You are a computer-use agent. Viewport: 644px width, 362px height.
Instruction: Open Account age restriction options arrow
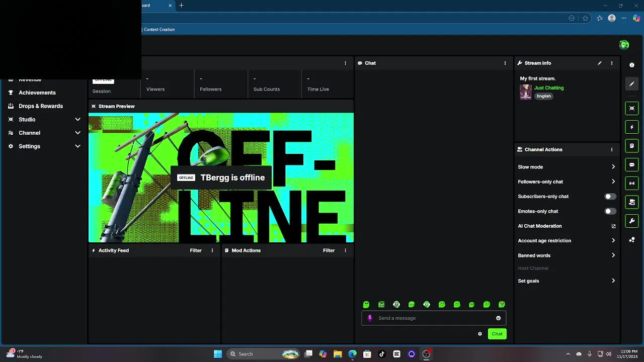(x=613, y=241)
